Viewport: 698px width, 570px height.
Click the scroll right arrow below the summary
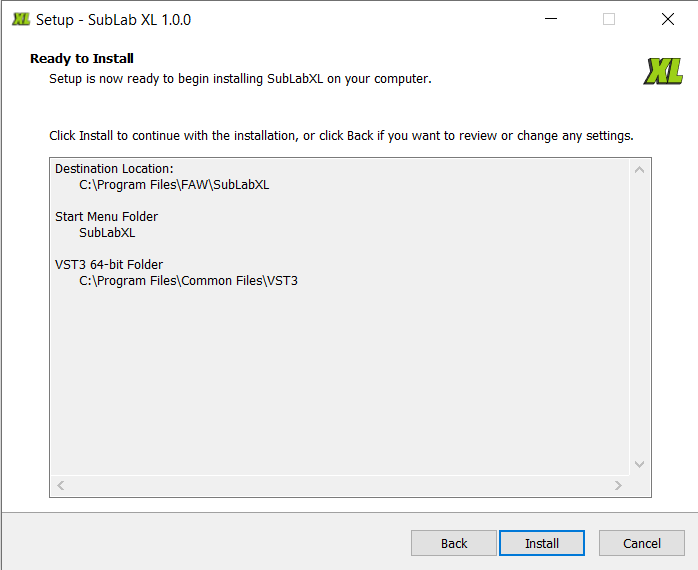(619, 485)
